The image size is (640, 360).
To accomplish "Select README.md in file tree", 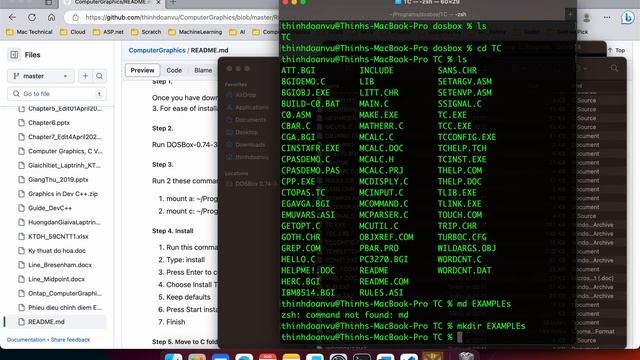I will [57, 322].
